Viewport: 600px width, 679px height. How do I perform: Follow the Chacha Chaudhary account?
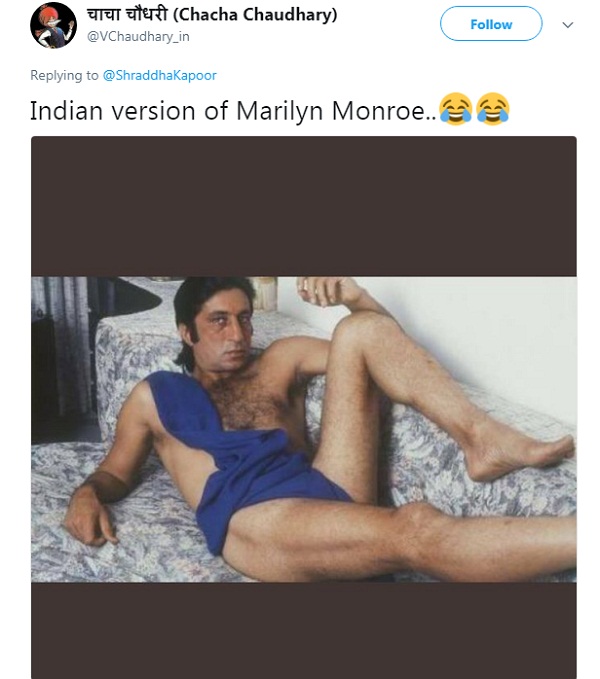coord(491,24)
